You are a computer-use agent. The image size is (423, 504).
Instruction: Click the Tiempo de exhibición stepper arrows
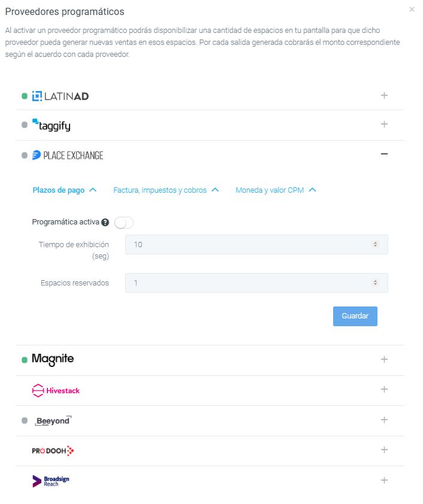(375, 245)
